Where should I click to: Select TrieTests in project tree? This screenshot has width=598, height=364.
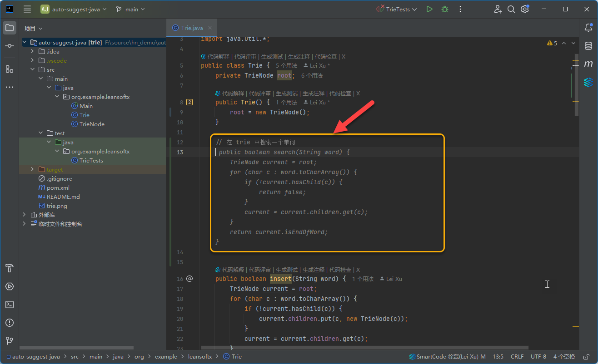(91, 160)
